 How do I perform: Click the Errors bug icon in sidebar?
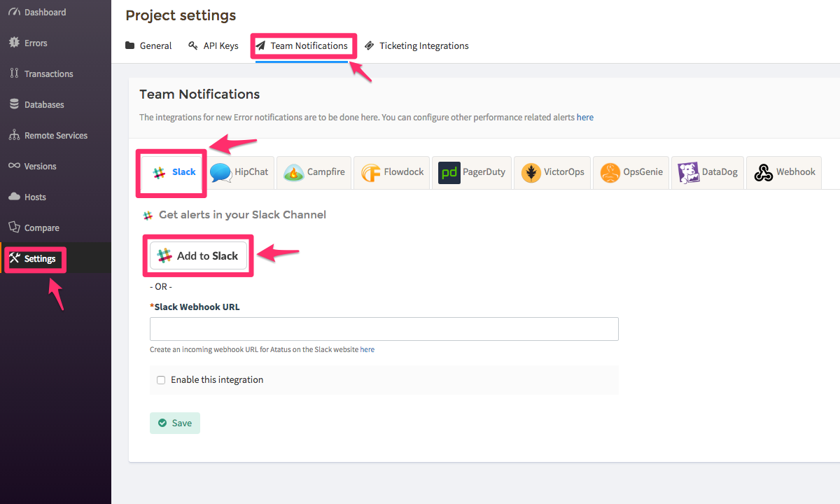click(14, 43)
